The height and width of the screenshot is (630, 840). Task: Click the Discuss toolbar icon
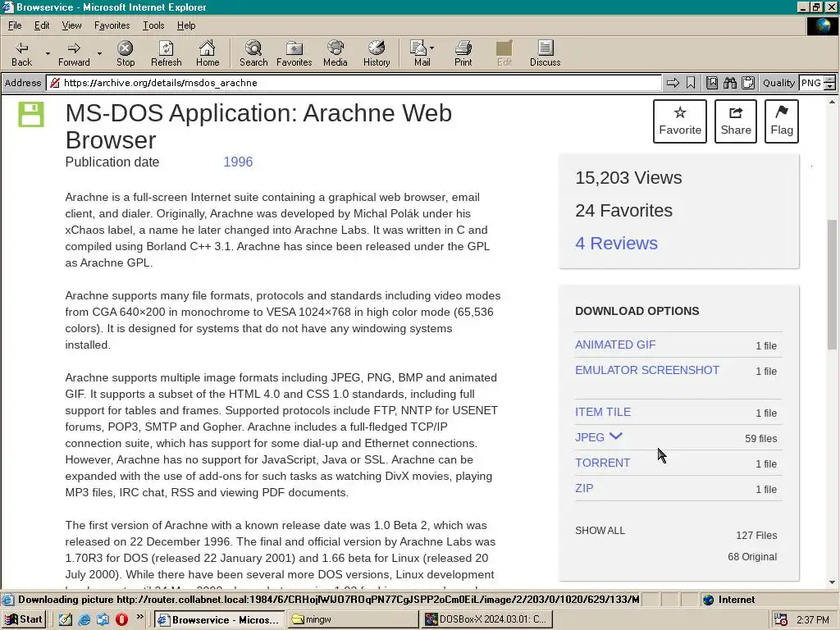pyautogui.click(x=546, y=53)
